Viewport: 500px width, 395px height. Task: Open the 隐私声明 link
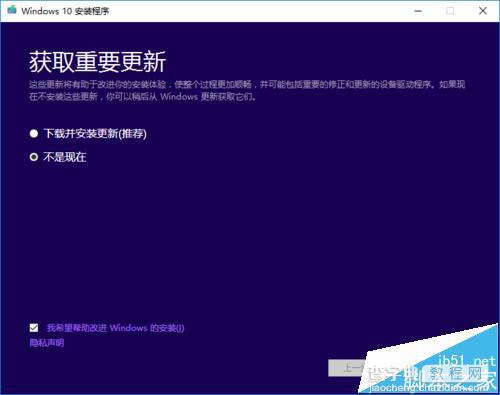tap(47, 343)
